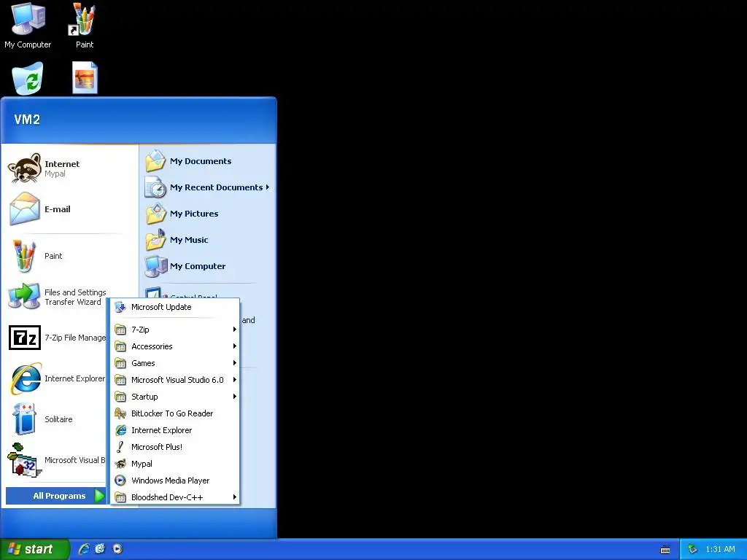
Task: Launch Mypal Internet from Start menu
Action: tap(71, 168)
